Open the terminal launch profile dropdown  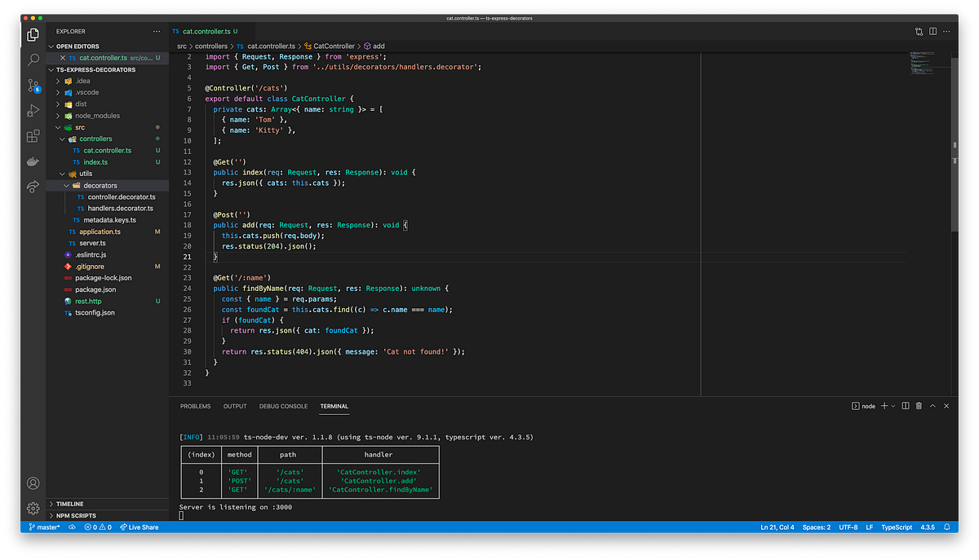[x=893, y=405]
